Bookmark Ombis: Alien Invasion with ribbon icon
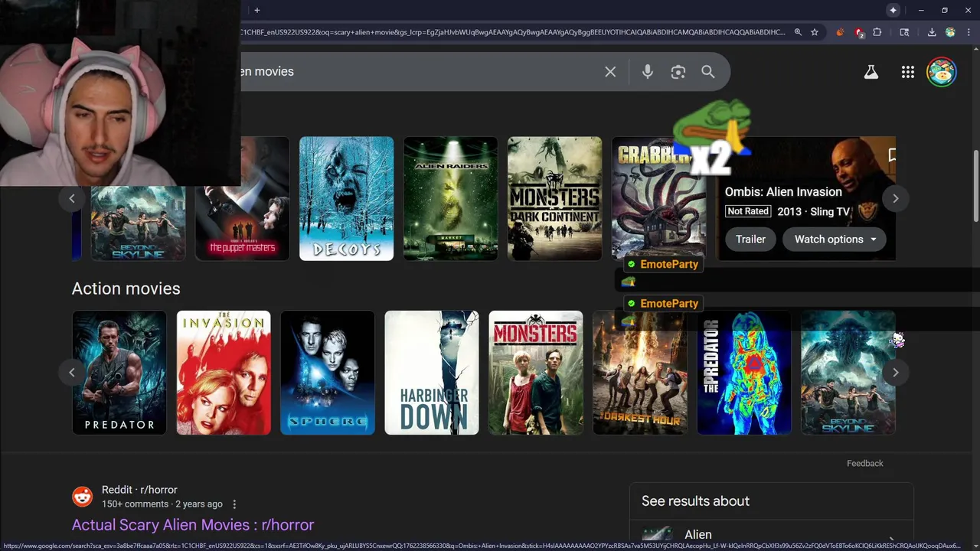This screenshot has width=980, height=551. 891,155
